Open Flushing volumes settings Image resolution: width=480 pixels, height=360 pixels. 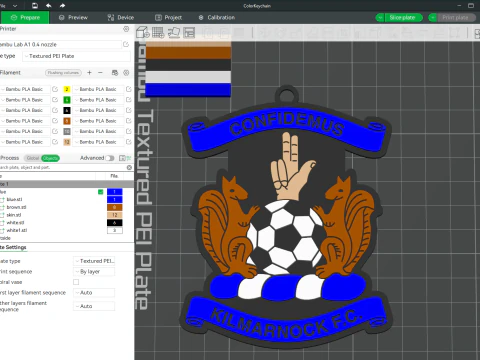[x=63, y=73]
